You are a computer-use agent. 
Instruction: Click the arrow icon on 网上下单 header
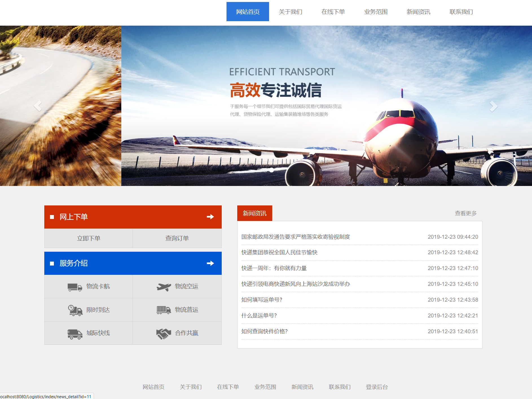point(210,217)
